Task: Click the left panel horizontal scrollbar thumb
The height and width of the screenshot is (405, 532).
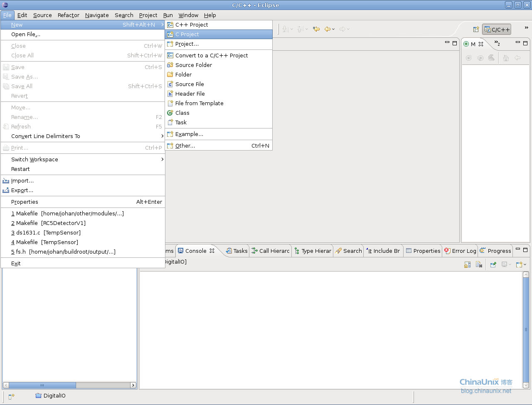Action: tap(42, 385)
